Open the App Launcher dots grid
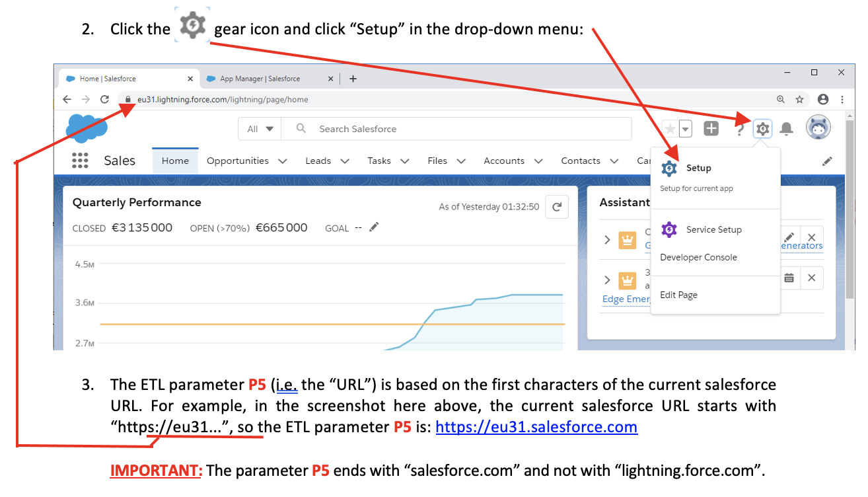This screenshot has height=497, width=868. (x=80, y=161)
